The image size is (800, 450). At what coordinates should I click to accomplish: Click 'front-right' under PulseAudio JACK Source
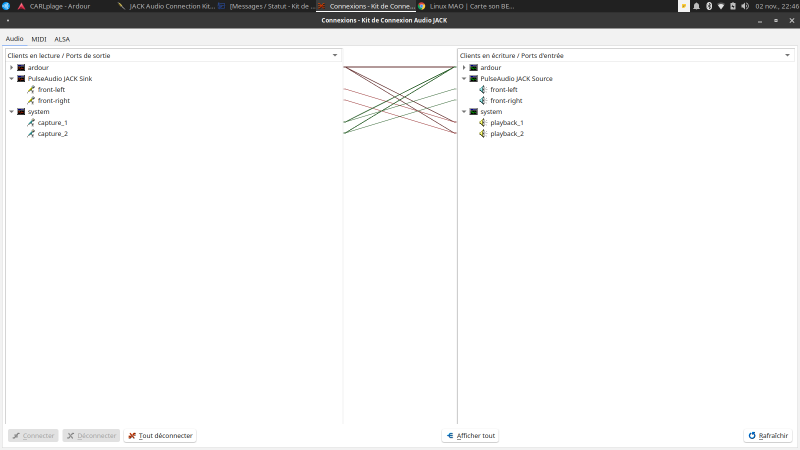pos(506,101)
